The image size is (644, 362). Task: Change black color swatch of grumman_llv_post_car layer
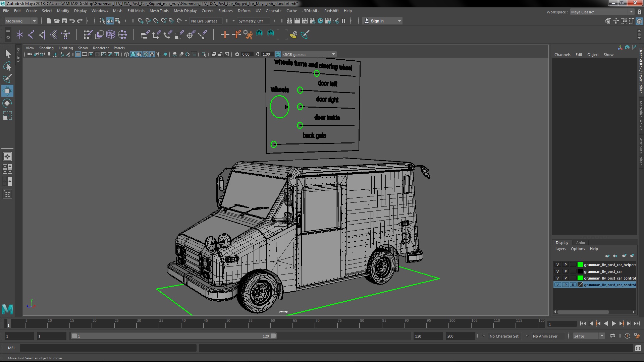[580, 271]
